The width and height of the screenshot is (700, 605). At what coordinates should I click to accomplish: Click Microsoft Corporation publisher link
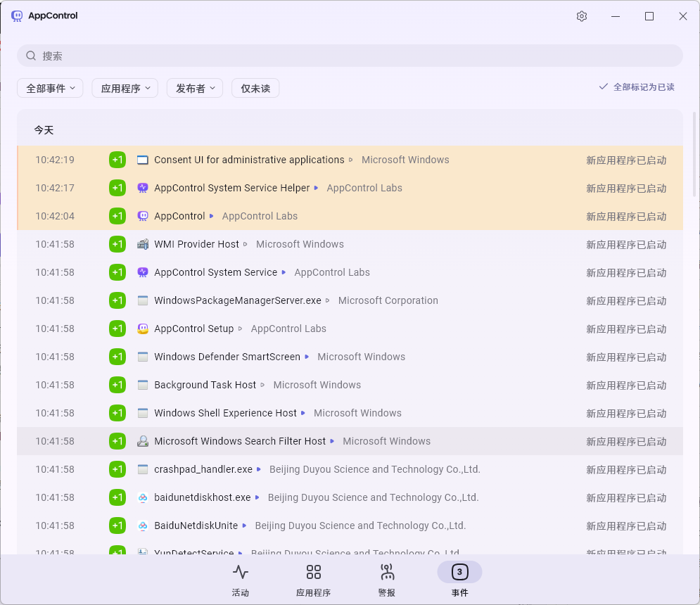[388, 300]
